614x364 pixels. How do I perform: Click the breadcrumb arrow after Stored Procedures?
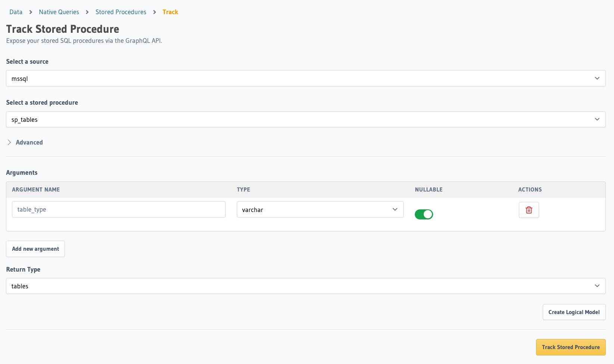[154, 12]
